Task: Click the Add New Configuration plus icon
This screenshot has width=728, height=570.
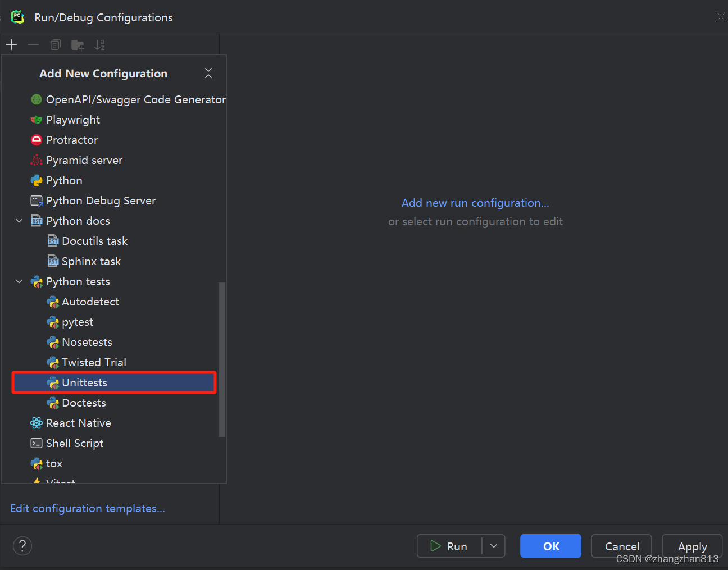Action: 11,44
